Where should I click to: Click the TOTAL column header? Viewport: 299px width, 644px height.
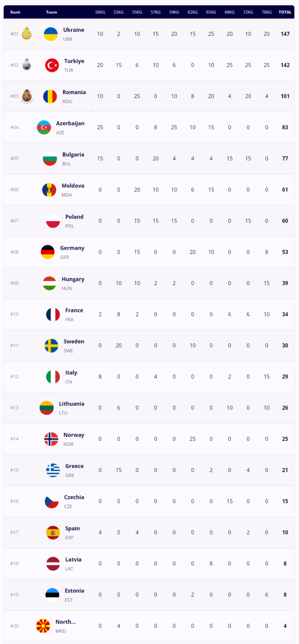pos(285,12)
